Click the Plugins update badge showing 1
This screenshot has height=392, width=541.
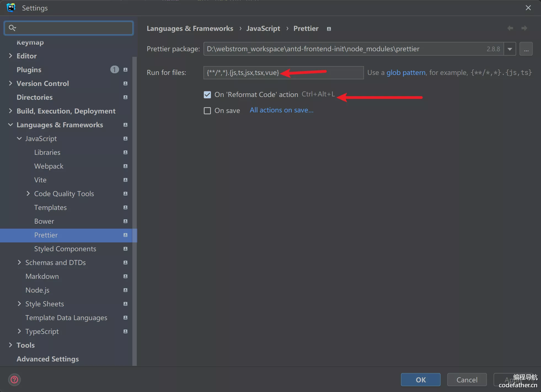point(114,70)
